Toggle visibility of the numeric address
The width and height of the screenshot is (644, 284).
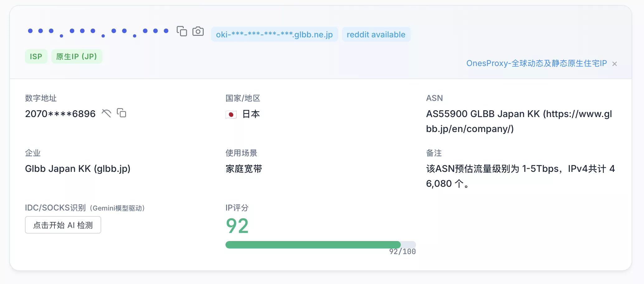(x=106, y=113)
